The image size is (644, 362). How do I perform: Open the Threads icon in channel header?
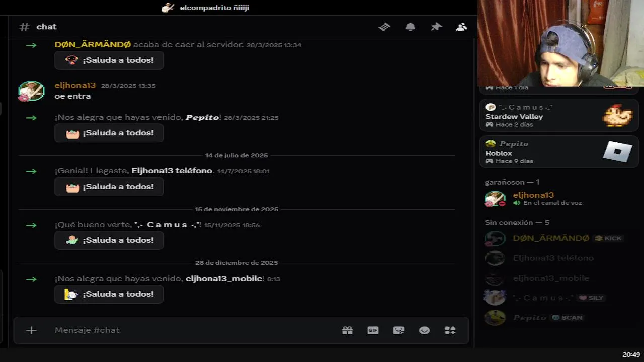(384, 27)
